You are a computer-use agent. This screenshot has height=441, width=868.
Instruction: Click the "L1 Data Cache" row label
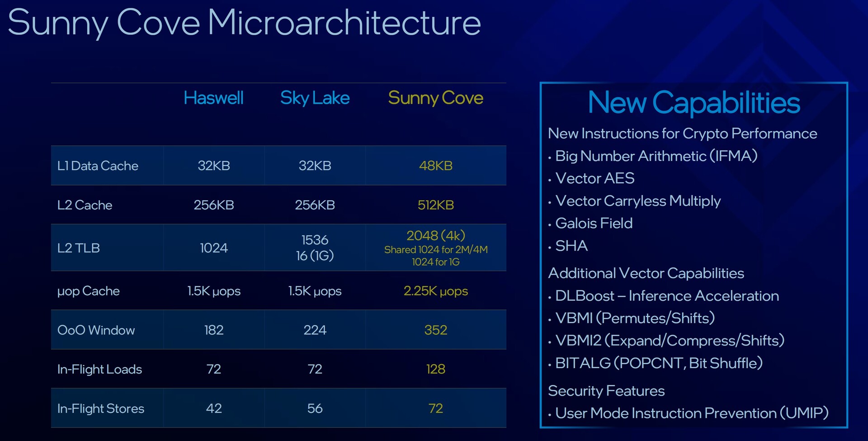click(x=98, y=166)
